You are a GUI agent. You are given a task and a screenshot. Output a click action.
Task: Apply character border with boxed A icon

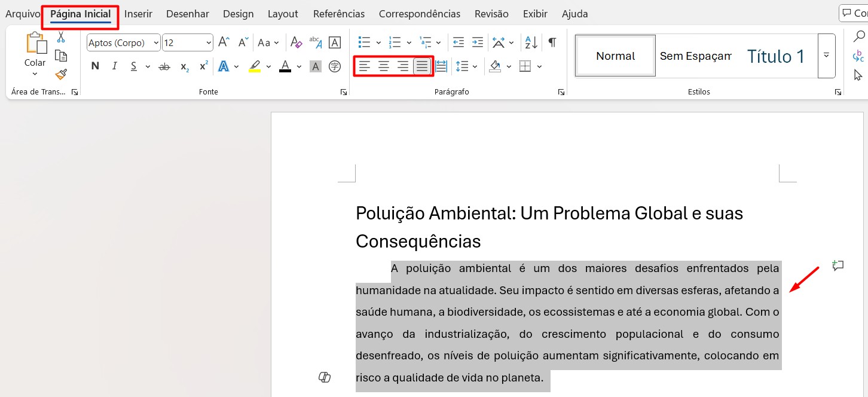(335, 42)
